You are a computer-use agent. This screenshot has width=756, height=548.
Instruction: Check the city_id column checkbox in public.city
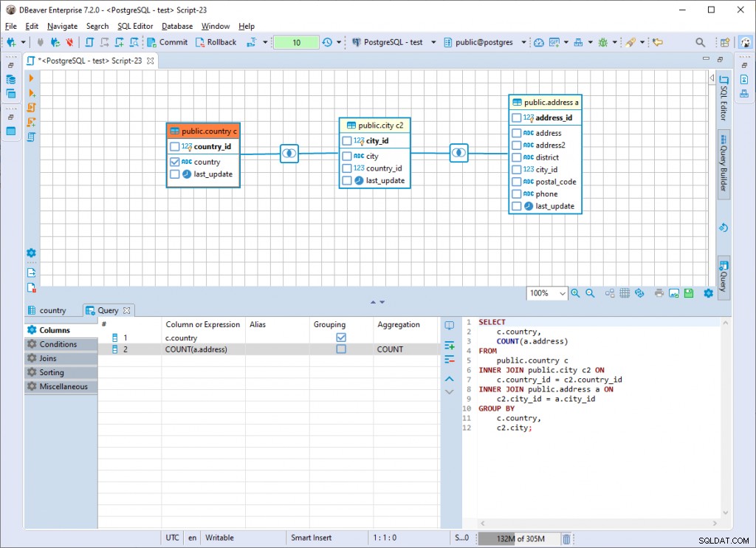coord(347,141)
